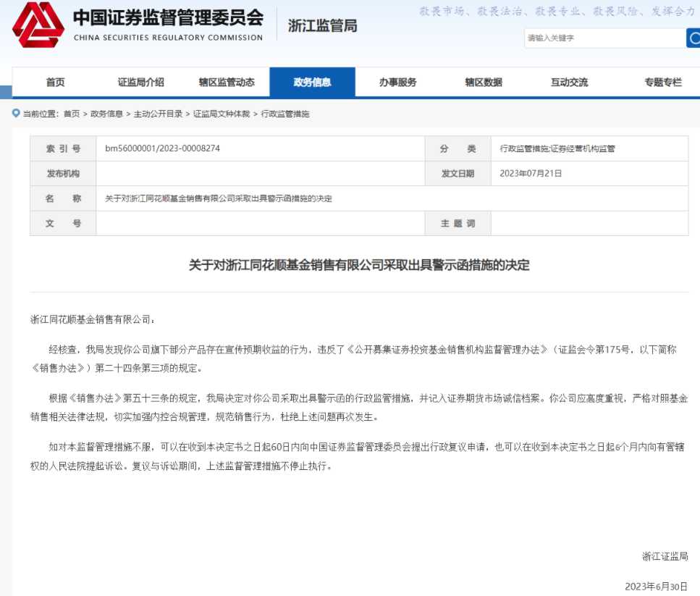Open the 互动交流 navigation tab
The image size is (700, 596).
pos(570,82)
